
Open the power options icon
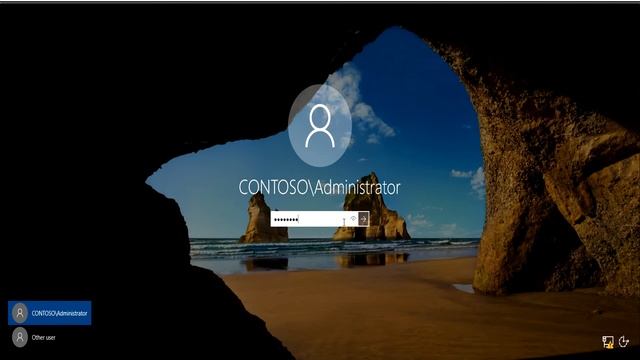coord(624,341)
